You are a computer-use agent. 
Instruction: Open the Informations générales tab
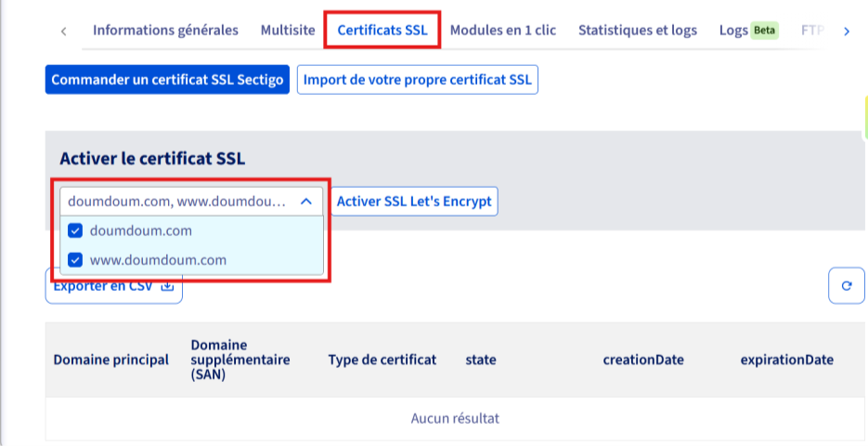165,31
